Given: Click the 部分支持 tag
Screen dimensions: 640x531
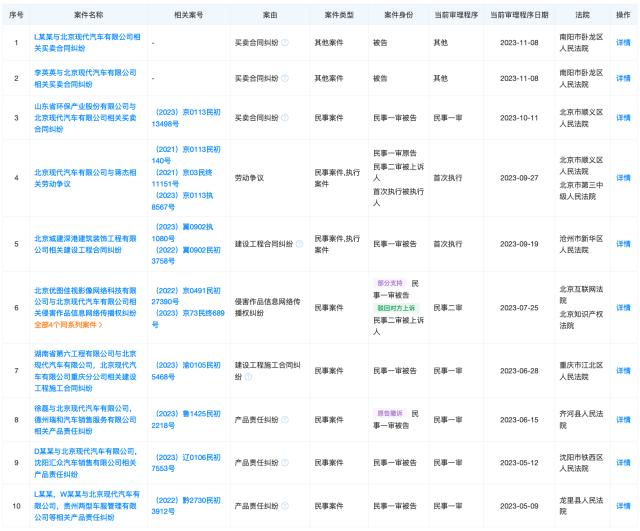Looking at the screenshot, I should point(390,283).
